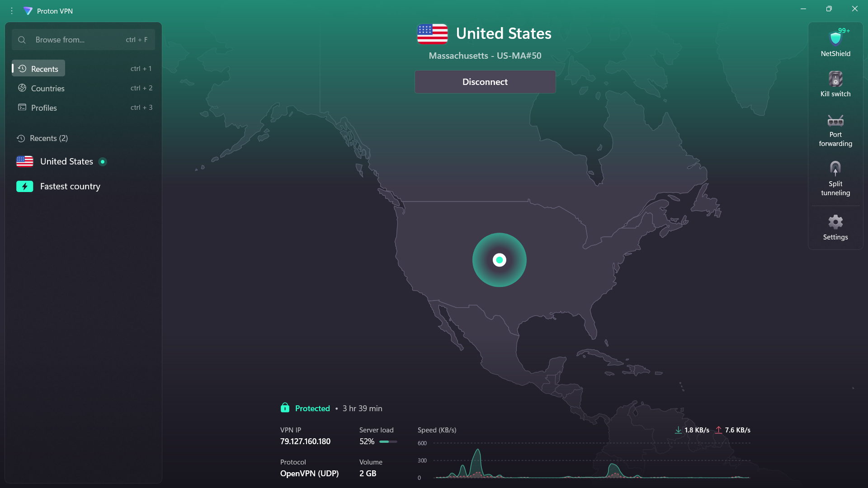Click the OpenVPN (UDP) protocol value
Screen dimensions: 868x488
point(309,474)
